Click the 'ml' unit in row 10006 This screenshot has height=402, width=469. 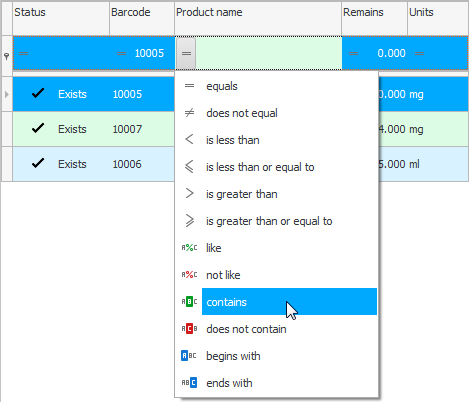pos(414,164)
